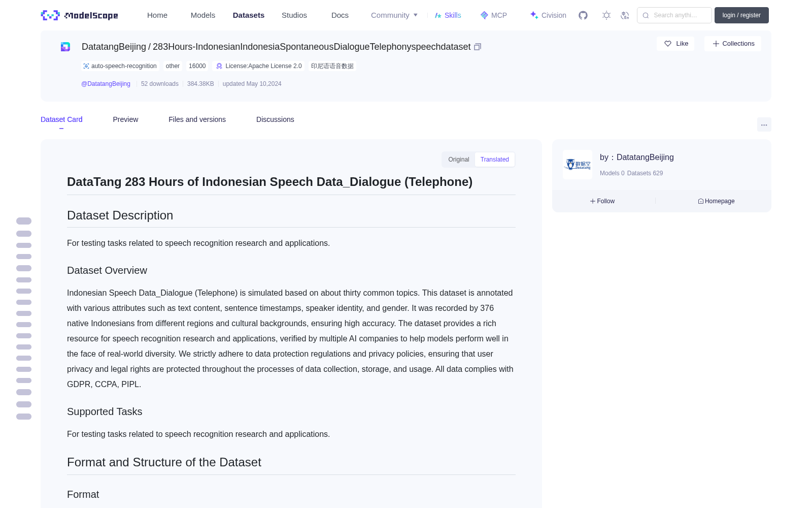Viewport: 812px width, 508px height.
Task: Click the MCP diamond icon
Action: pos(484,15)
